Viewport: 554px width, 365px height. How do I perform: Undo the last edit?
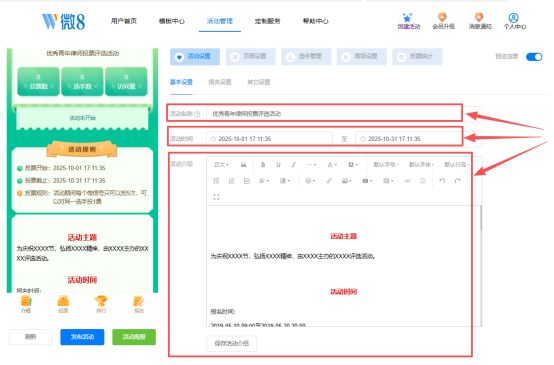click(x=442, y=181)
